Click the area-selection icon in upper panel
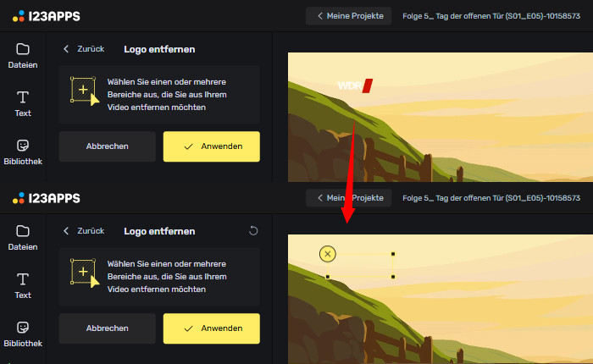The image size is (593, 364). (x=85, y=91)
